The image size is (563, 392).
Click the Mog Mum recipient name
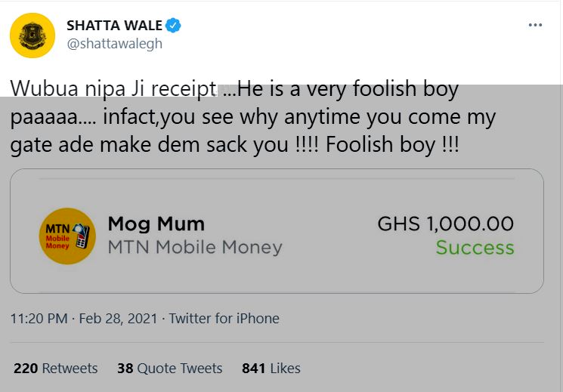(x=156, y=224)
